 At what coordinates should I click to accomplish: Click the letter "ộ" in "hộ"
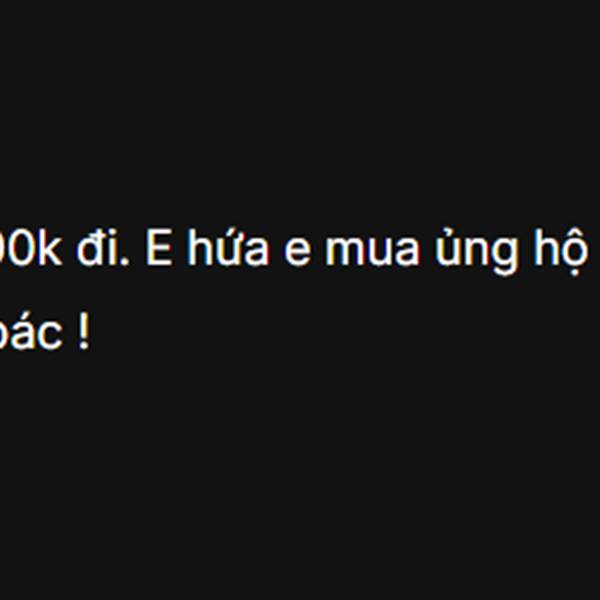point(575,252)
